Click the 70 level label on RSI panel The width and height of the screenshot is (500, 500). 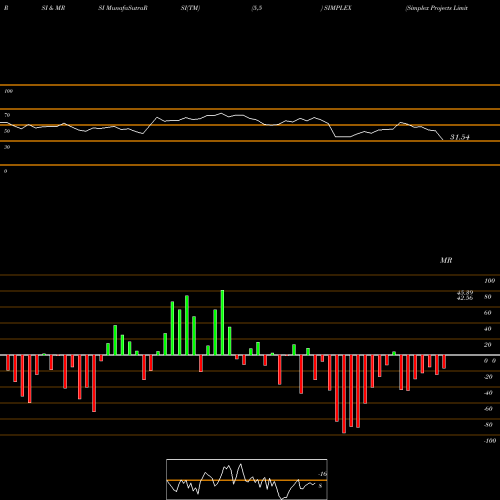pos(7,115)
